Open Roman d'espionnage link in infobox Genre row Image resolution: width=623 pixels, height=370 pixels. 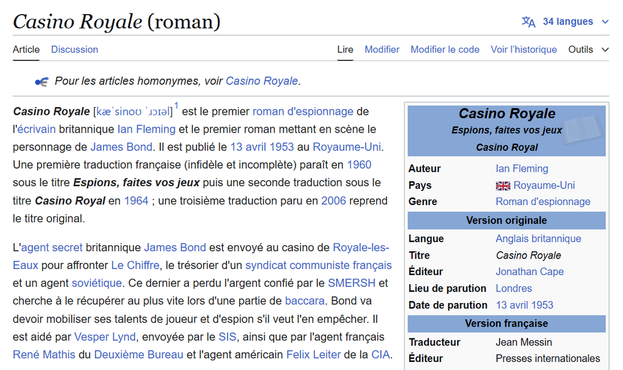tap(543, 202)
